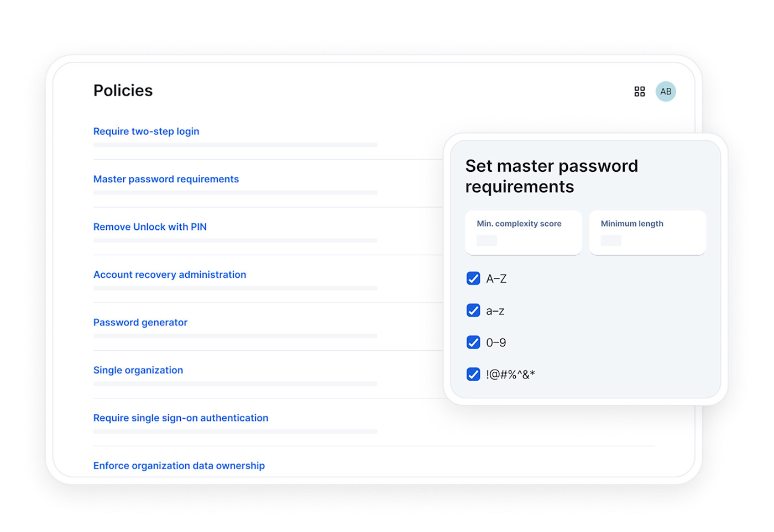Uncheck the !@#%^&* special character requirement

pos(473,374)
